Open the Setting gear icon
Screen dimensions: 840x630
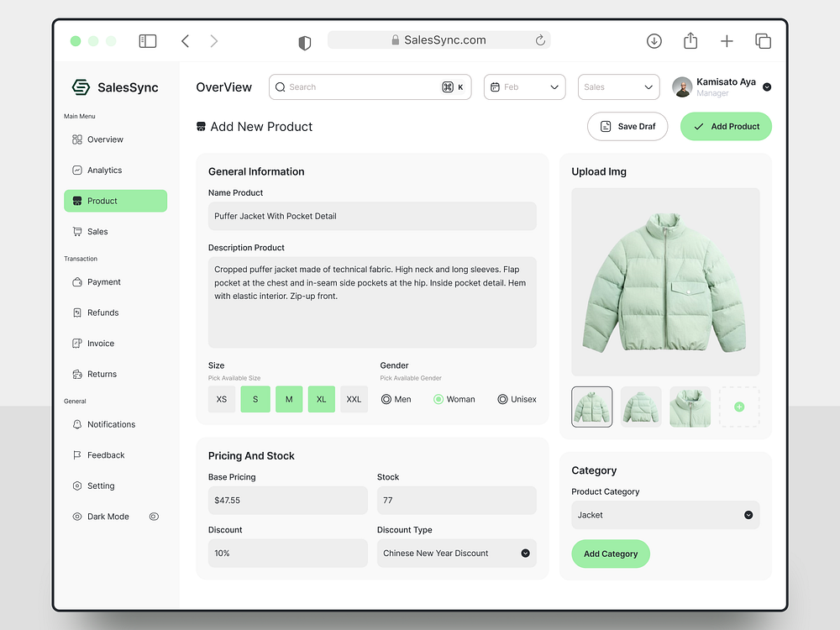pyautogui.click(x=76, y=486)
